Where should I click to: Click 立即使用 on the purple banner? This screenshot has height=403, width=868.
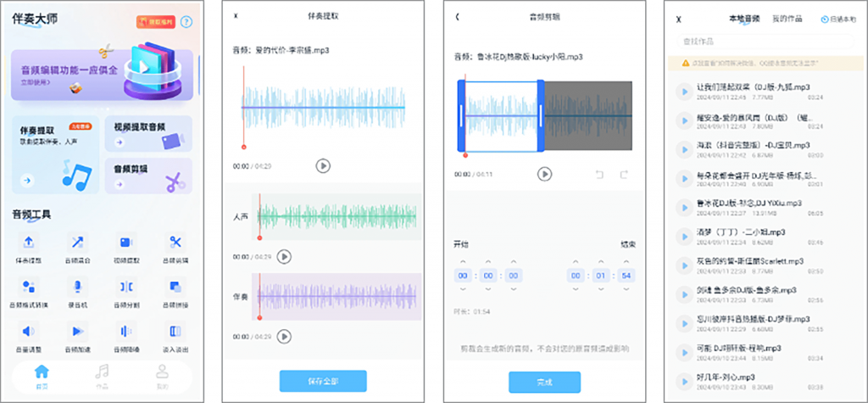(36, 82)
